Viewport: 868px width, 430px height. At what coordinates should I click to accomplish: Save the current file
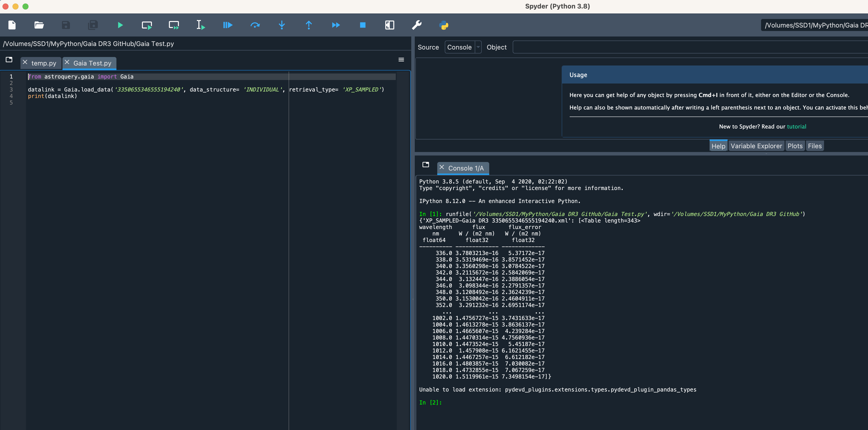pyautogui.click(x=66, y=25)
